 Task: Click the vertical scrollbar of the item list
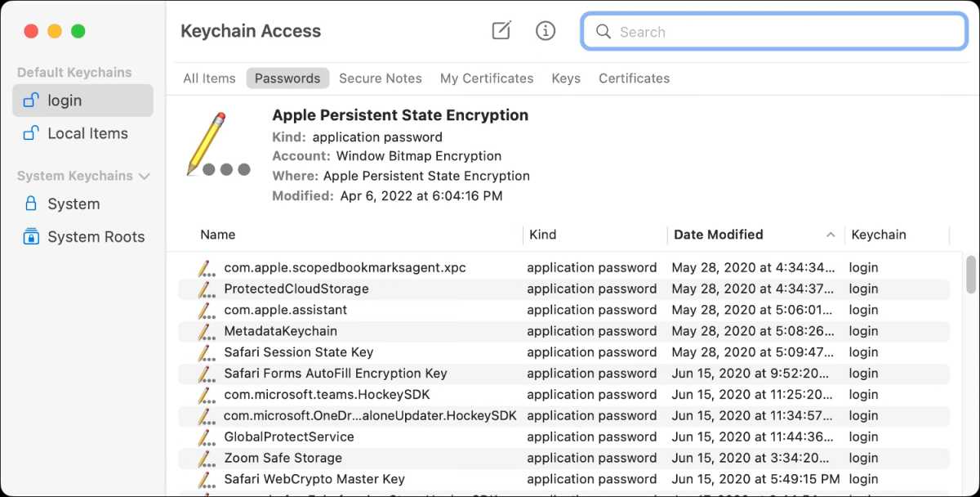coord(971,274)
